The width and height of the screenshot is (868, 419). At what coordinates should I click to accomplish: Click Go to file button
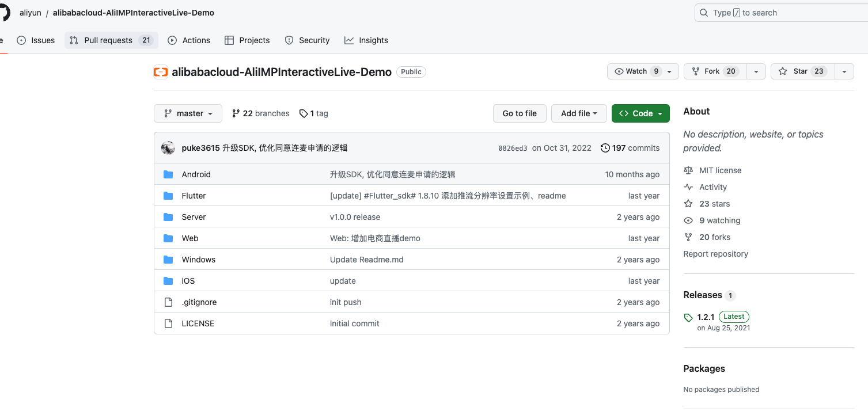[520, 113]
